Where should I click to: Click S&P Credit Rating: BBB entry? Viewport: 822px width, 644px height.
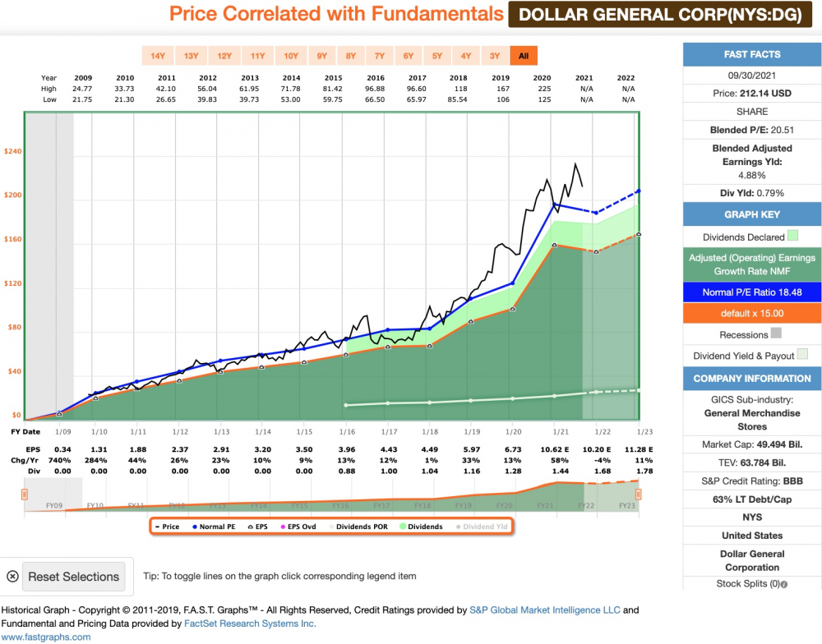(x=752, y=481)
